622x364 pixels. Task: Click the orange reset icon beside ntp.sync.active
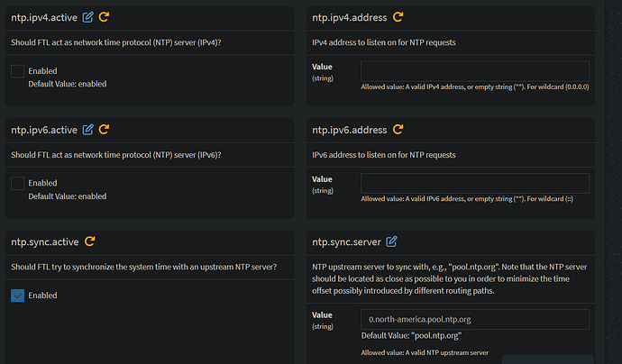point(90,241)
